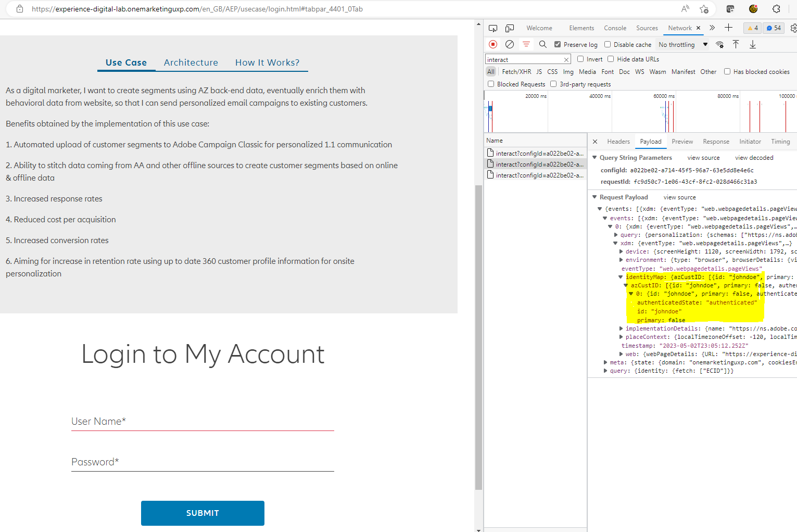Filter requests by Img type

[x=568, y=72]
